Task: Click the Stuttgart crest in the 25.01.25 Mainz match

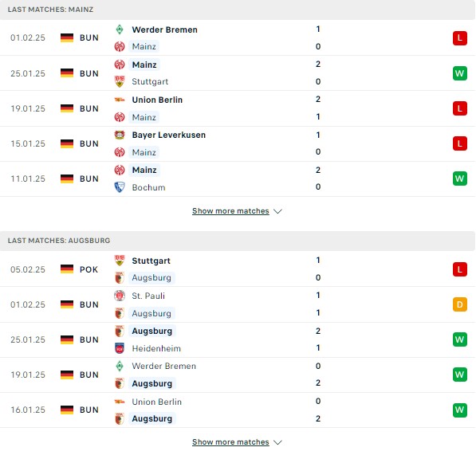Action: pyautogui.click(x=120, y=81)
